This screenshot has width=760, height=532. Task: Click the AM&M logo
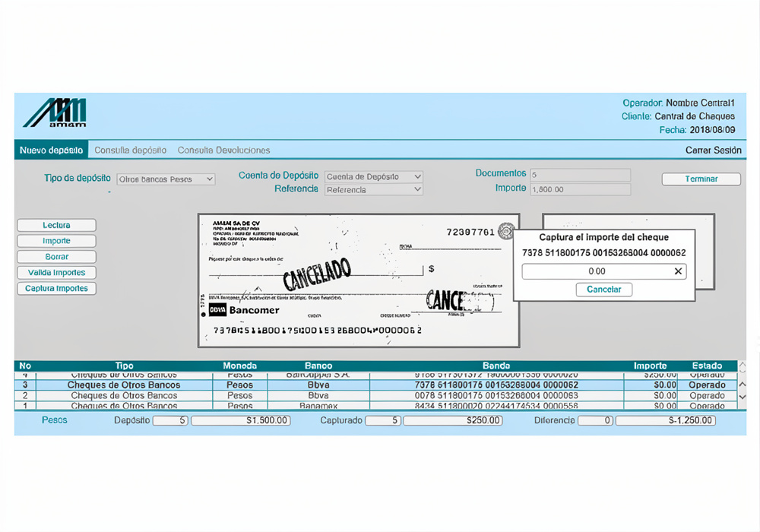tap(55, 113)
